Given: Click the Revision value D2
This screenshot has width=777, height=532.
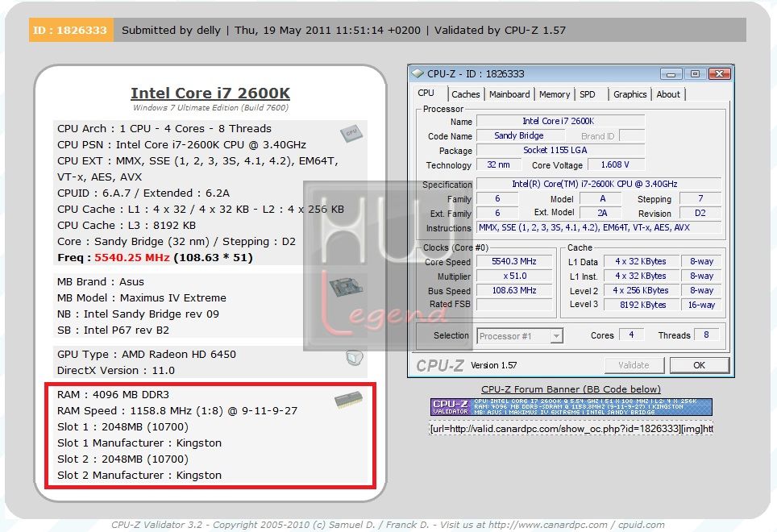Looking at the screenshot, I should pyautogui.click(x=700, y=213).
